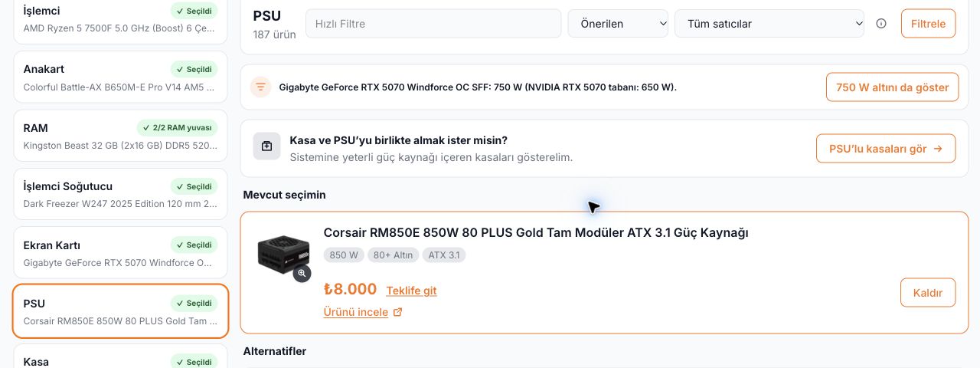Click the product title 'Corsair RM850E 850W 80 PLUS Gold'
This screenshot has height=368, width=980.
click(536, 232)
